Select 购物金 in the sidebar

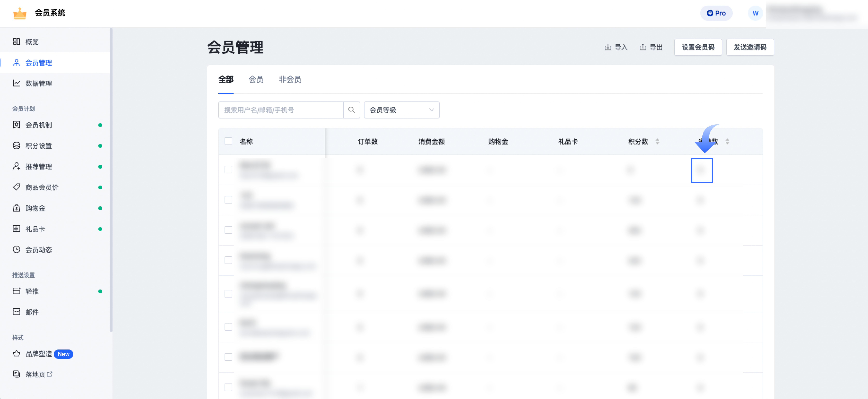pos(35,208)
